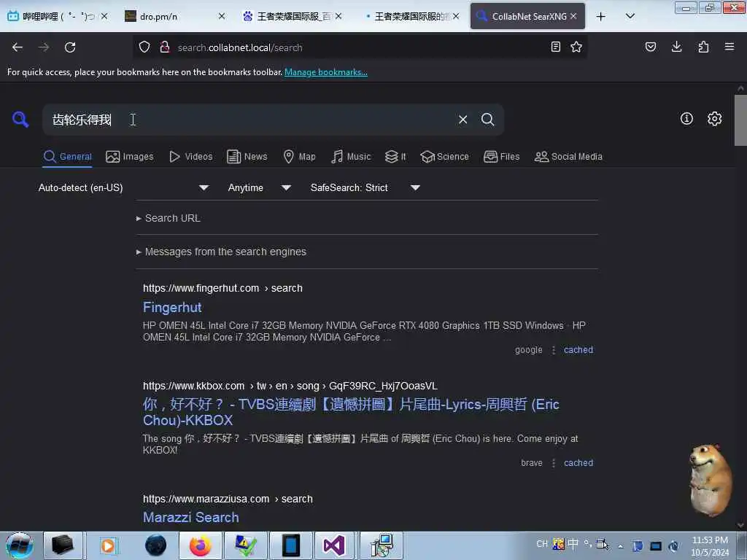Open the KKBOX song result title

(351, 413)
